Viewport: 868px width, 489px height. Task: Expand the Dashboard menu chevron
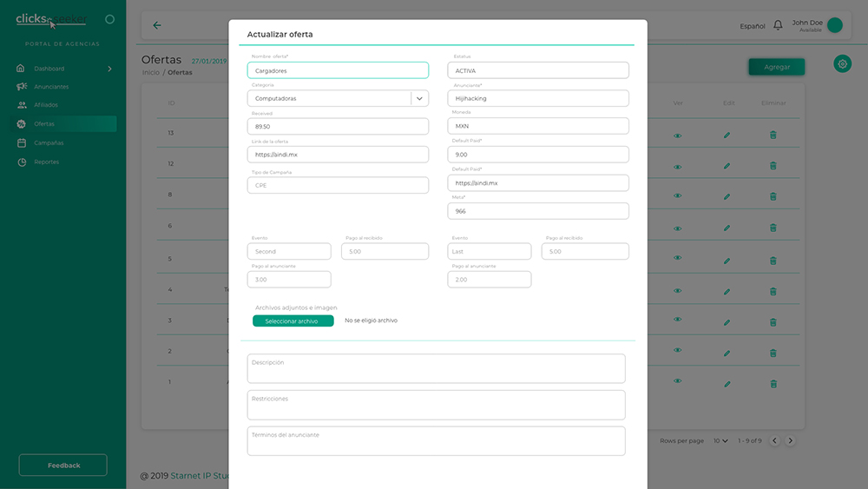tap(109, 69)
